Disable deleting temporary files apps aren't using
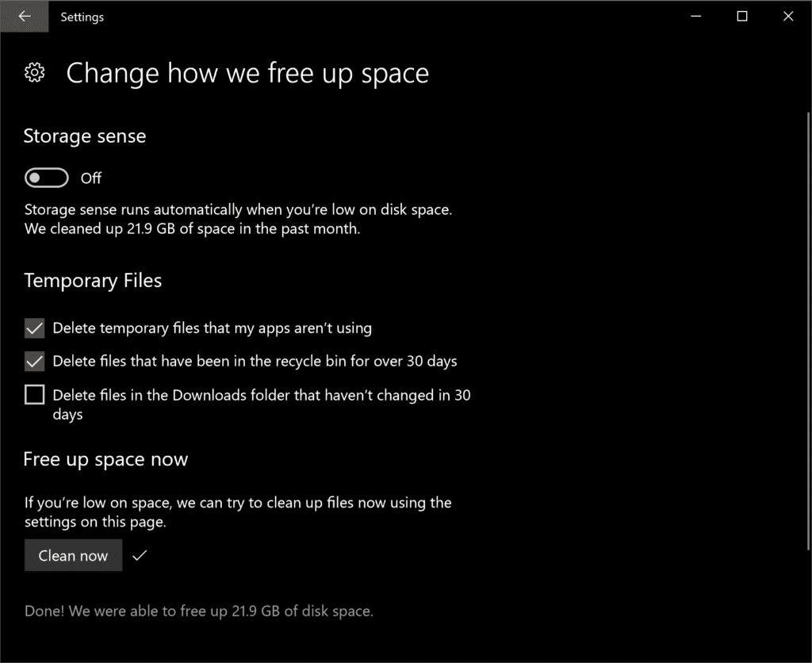 (34, 328)
